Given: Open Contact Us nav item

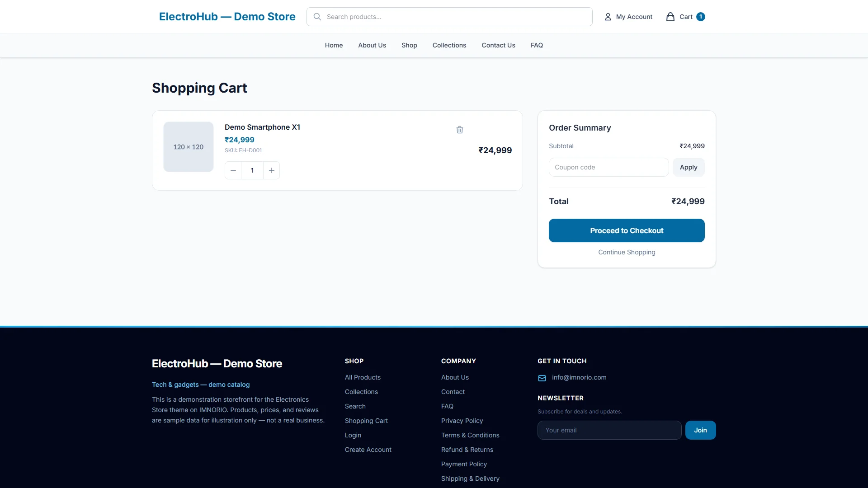Looking at the screenshot, I should pyautogui.click(x=498, y=45).
